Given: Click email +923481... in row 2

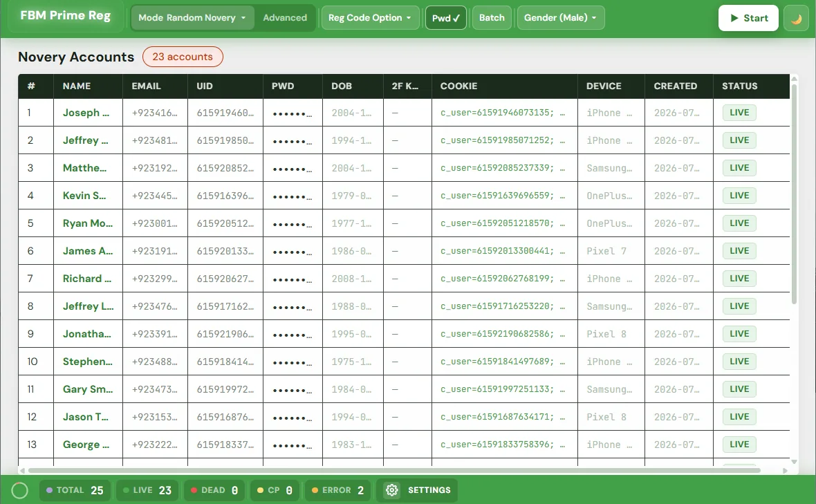Looking at the screenshot, I should pyautogui.click(x=155, y=140).
